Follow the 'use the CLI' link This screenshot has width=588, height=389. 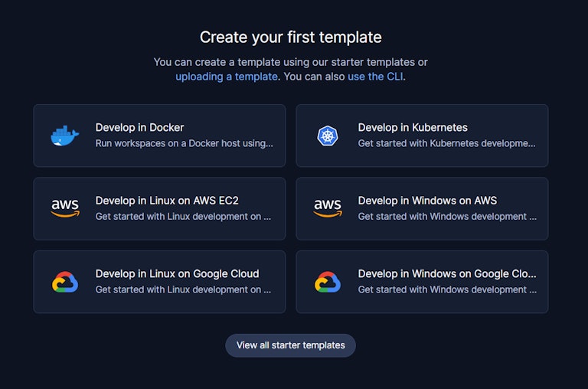pyautogui.click(x=375, y=77)
